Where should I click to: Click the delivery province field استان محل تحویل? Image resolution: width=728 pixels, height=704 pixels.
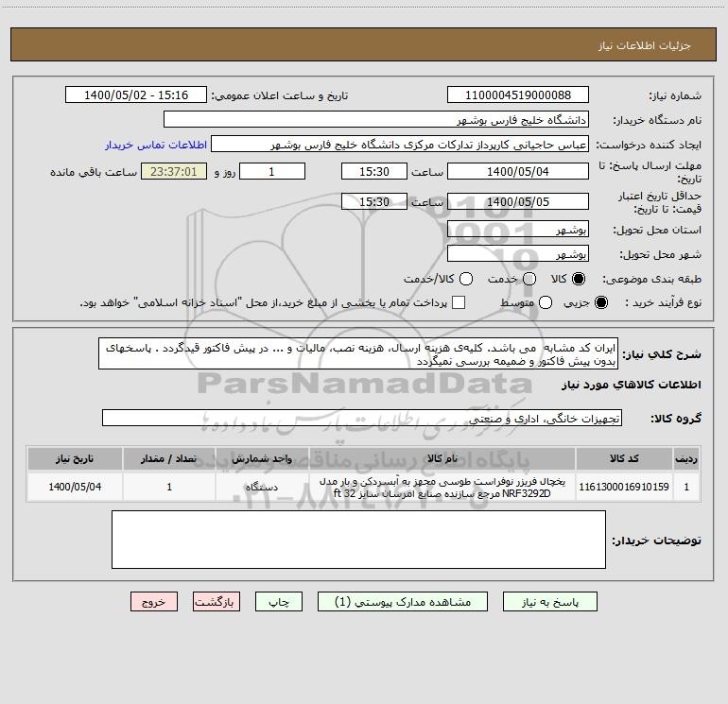click(x=518, y=230)
